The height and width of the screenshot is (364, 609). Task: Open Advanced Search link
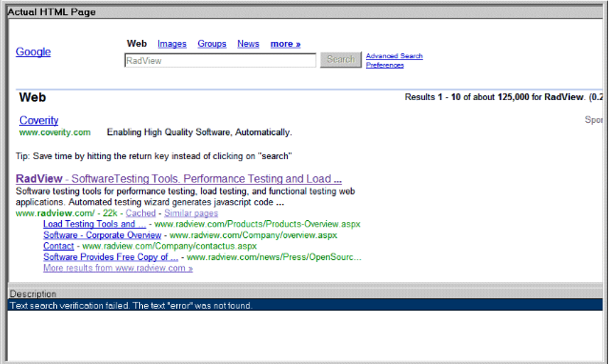click(395, 56)
